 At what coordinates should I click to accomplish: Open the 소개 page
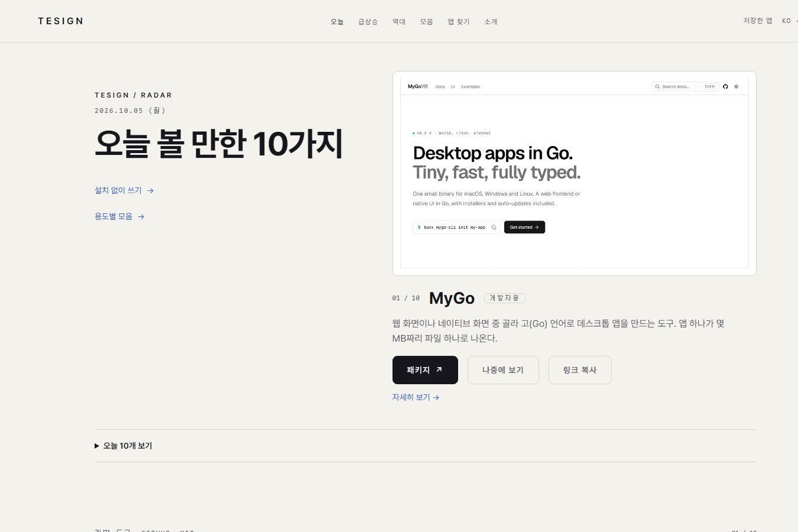(x=491, y=22)
